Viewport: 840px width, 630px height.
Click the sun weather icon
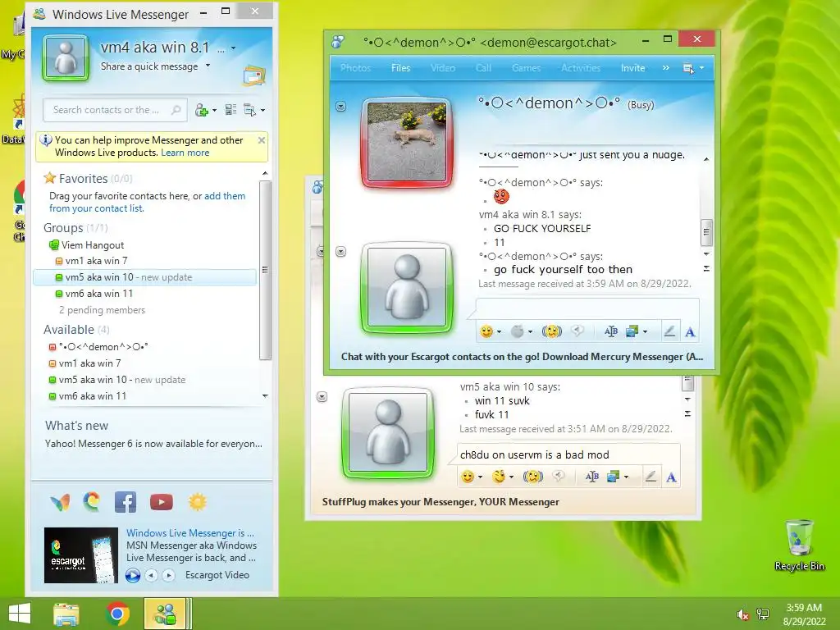(x=197, y=502)
